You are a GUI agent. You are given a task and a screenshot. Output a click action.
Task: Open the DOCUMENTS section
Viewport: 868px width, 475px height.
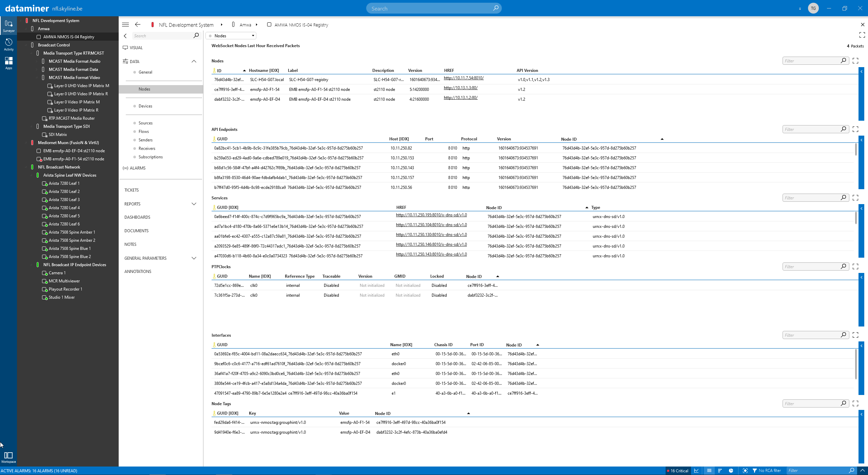point(136,231)
